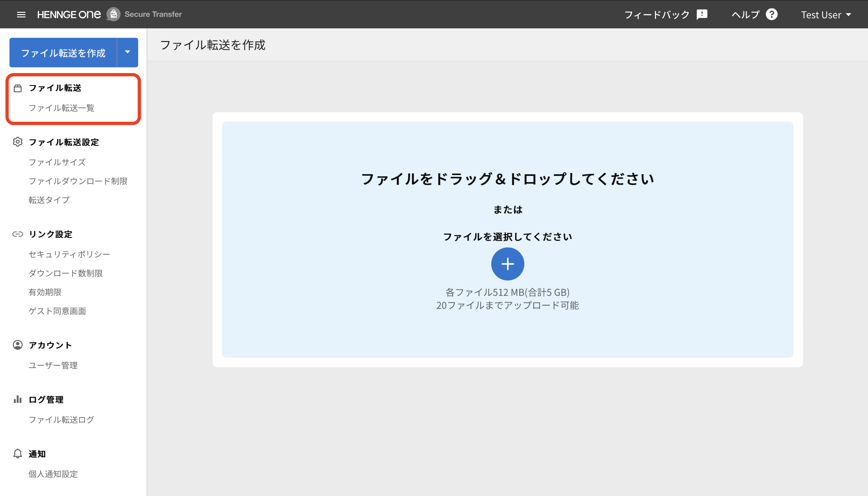Click the ログ管理 bar chart icon
Screen dimensions: 868x496
click(18, 399)
